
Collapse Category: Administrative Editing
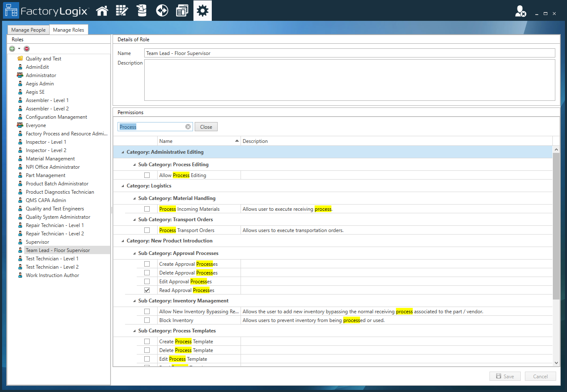click(122, 152)
